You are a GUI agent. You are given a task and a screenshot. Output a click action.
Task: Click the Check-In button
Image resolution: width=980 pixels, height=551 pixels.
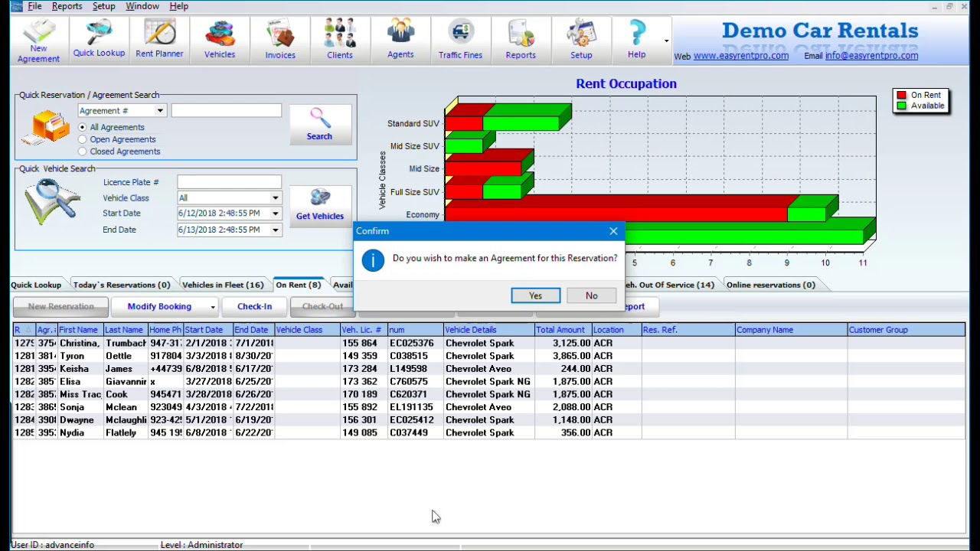pyautogui.click(x=254, y=307)
